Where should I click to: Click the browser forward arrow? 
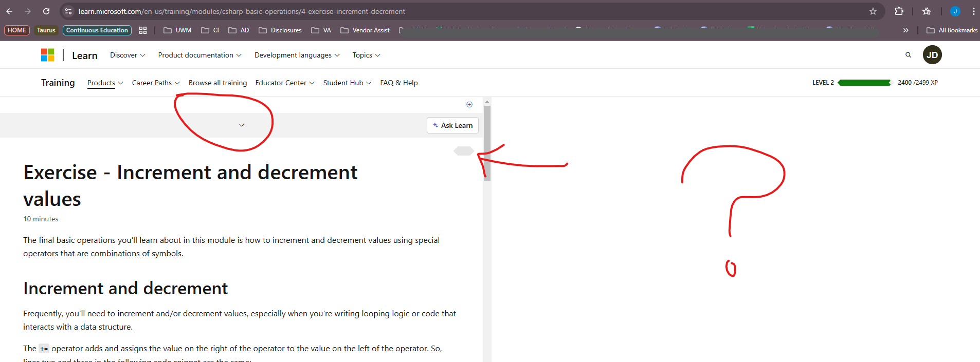coord(28,11)
